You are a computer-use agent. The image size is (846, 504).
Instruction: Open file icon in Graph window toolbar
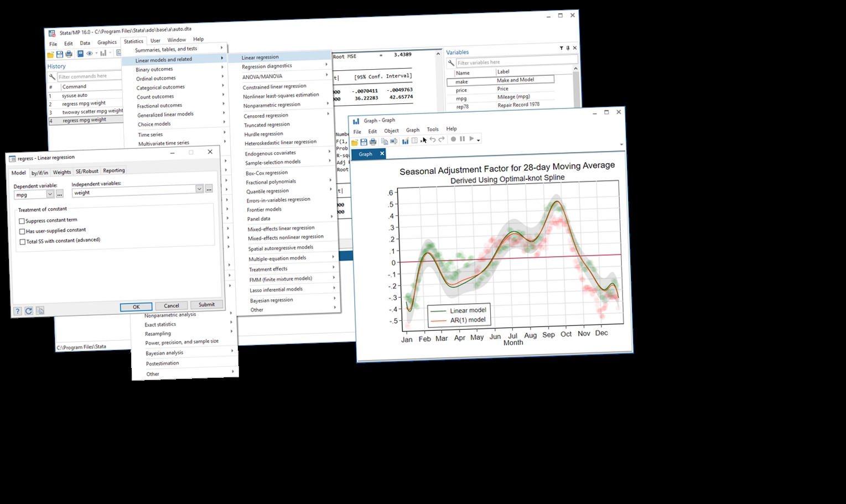point(355,142)
